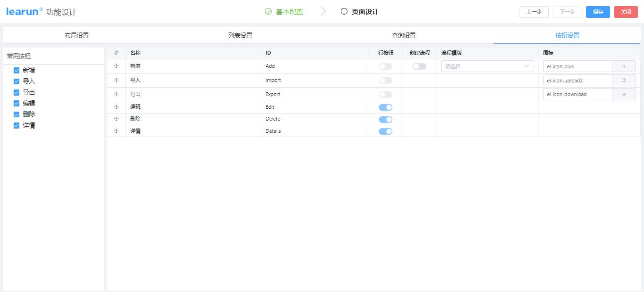Disable the 行按钮 toggle on the 编辑 row
This screenshot has height=292, width=644.
[385, 107]
